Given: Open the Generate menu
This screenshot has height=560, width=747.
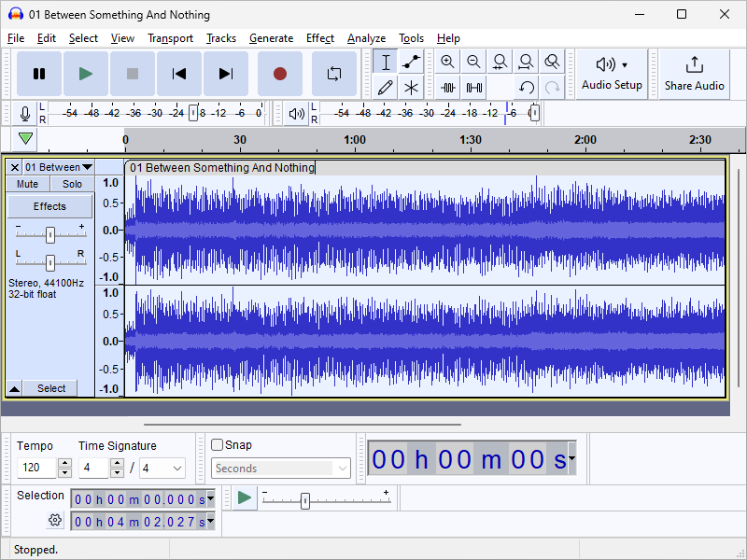Looking at the screenshot, I should (271, 38).
